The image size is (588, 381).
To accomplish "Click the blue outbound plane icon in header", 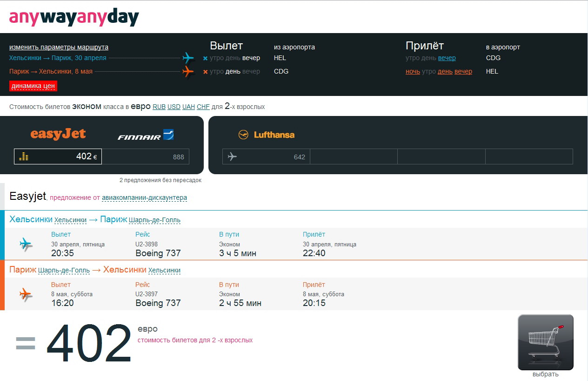I will 188,58.
